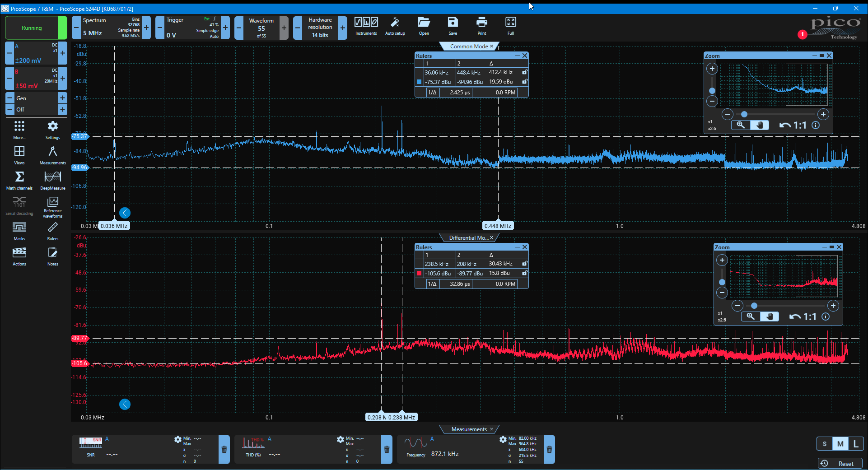Screen dimensions: 868x470
Task: Open the Spectrum 5 MHz settings panel
Action: [111, 28]
